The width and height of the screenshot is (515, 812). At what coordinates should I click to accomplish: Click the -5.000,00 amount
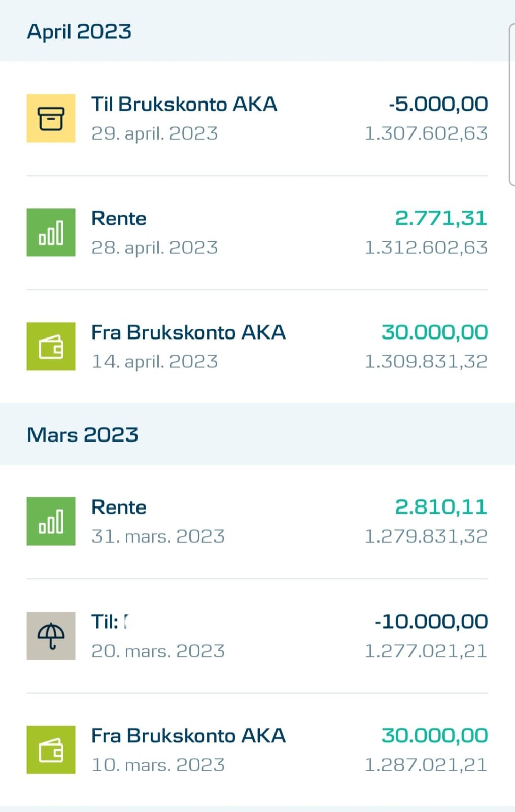[438, 104]
